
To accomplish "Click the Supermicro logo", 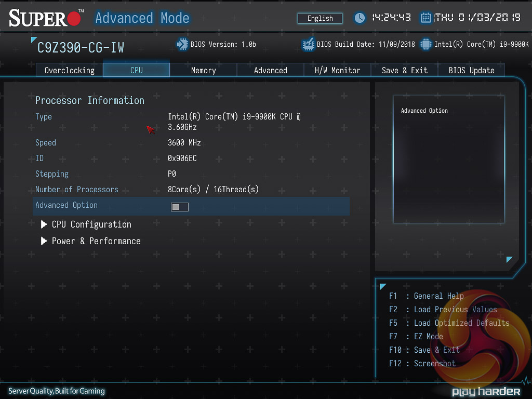I will tap(46, 18).
